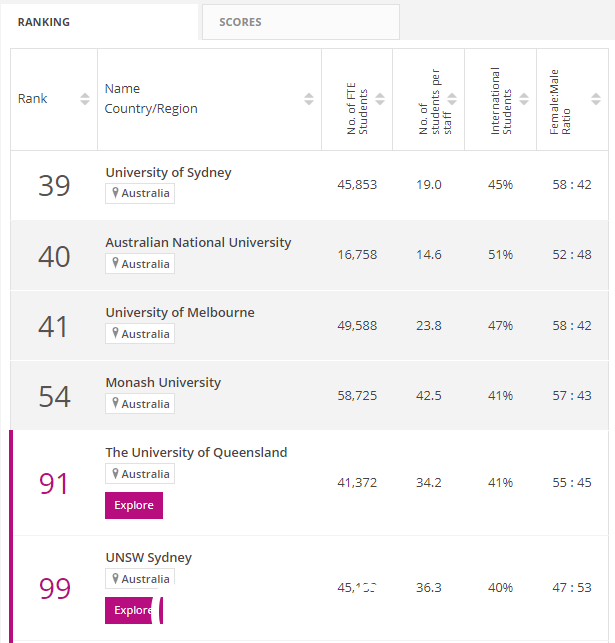Click the Name Country/Region header label
Image resolution: width=615 pixels, height=643 pixels.
pos(151,98)
